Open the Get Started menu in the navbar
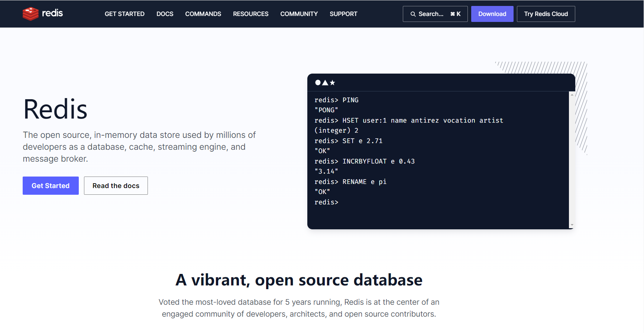 tap(124, 14)
